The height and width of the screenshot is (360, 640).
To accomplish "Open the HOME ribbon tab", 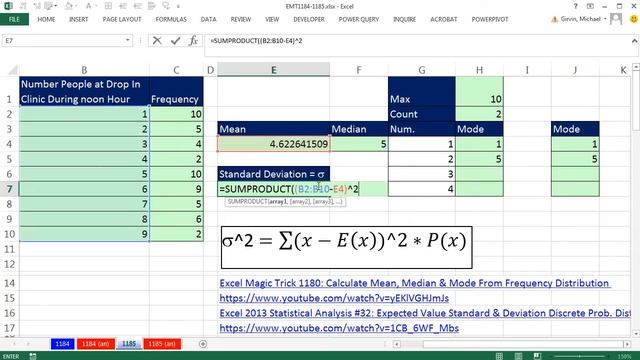I will pos(46,19).
